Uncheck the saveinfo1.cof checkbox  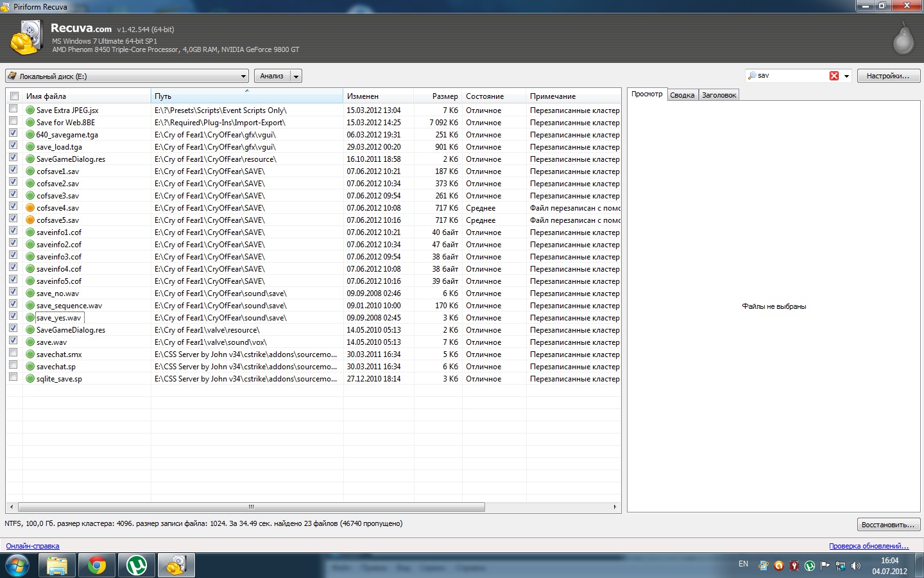pyautogui.click(x=13, y=231)
